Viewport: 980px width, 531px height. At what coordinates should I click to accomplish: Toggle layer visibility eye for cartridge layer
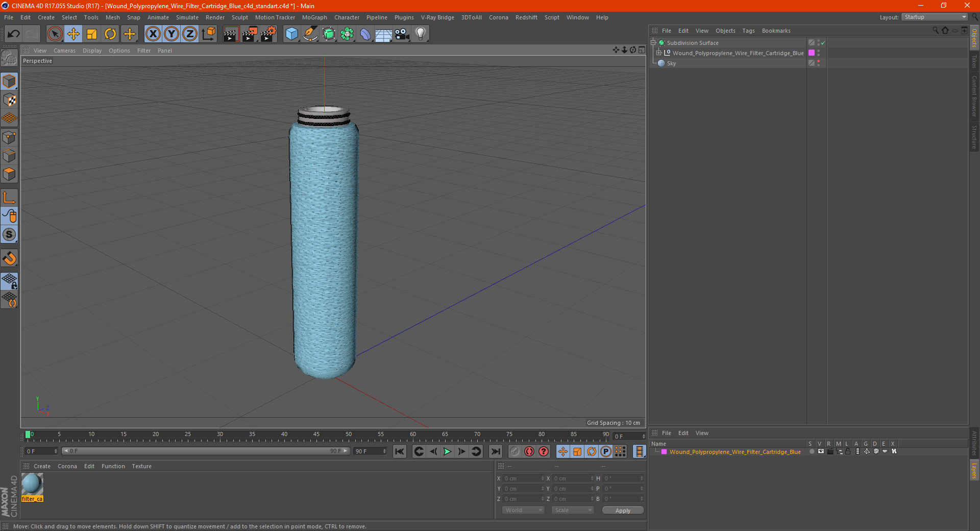(x=821, y=451)
